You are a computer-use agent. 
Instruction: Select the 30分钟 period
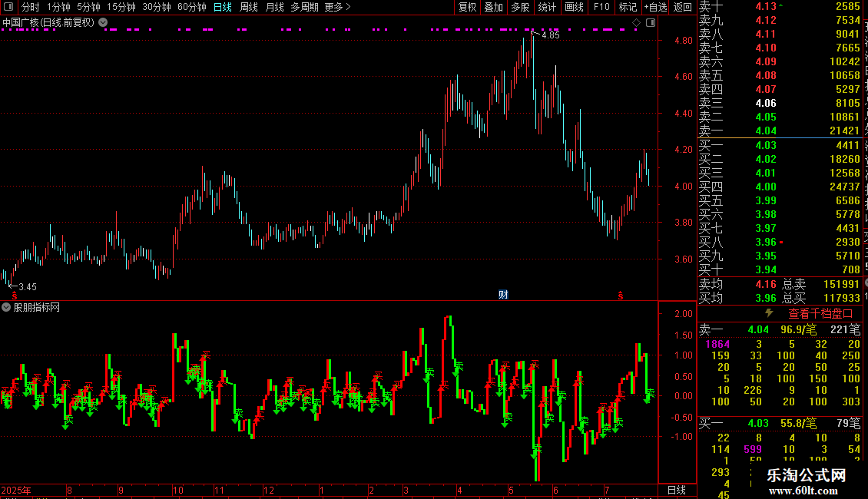pyautogui.click(x=157, y=7)
